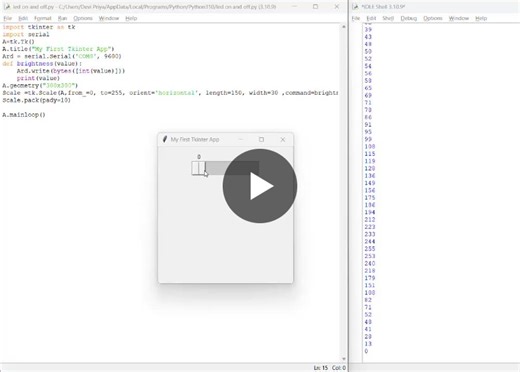Play the video with the large play button

pyautogui.click(x=260, y=186)
